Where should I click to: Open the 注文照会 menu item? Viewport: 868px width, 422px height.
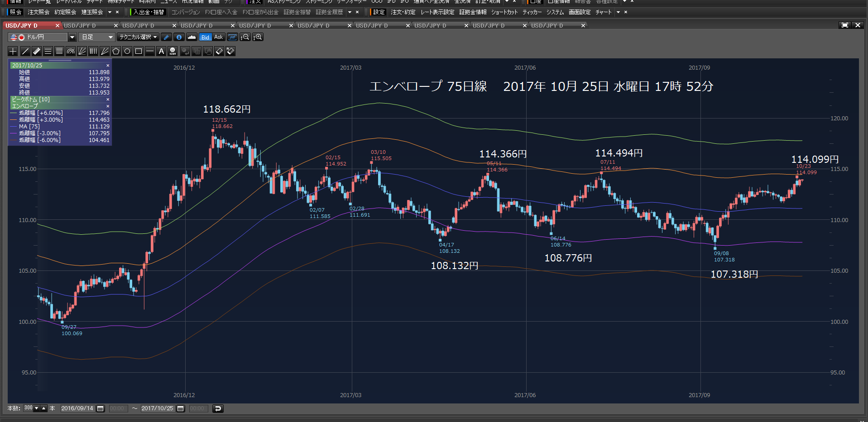[38, 12]
